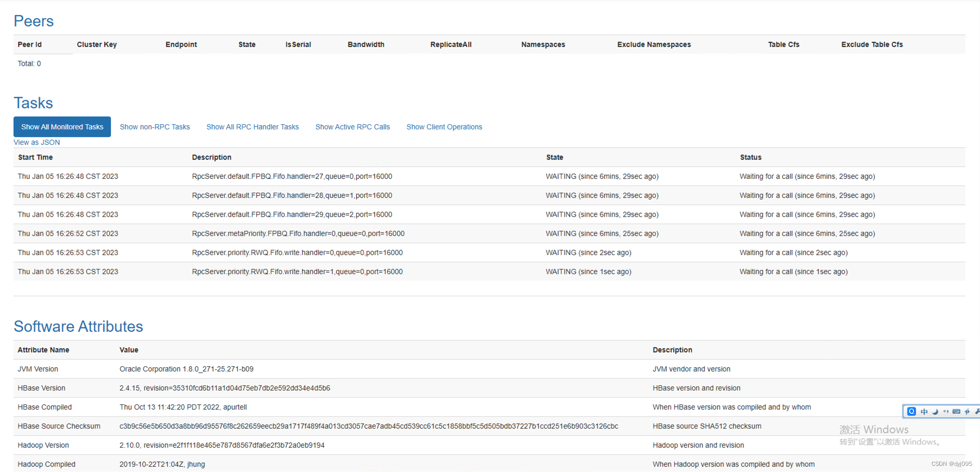Click the ReplicateAll column header
This screenshot has width=980, height=472.
(451, 44)
